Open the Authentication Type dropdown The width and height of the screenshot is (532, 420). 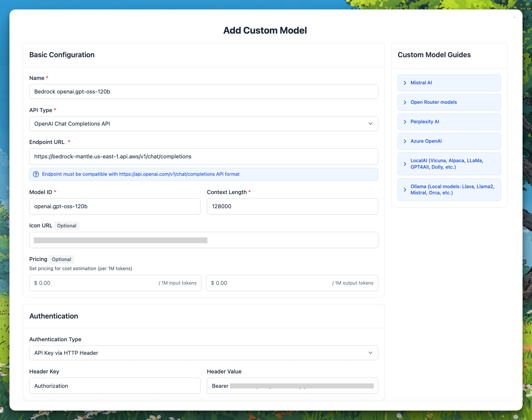(203, 353)
